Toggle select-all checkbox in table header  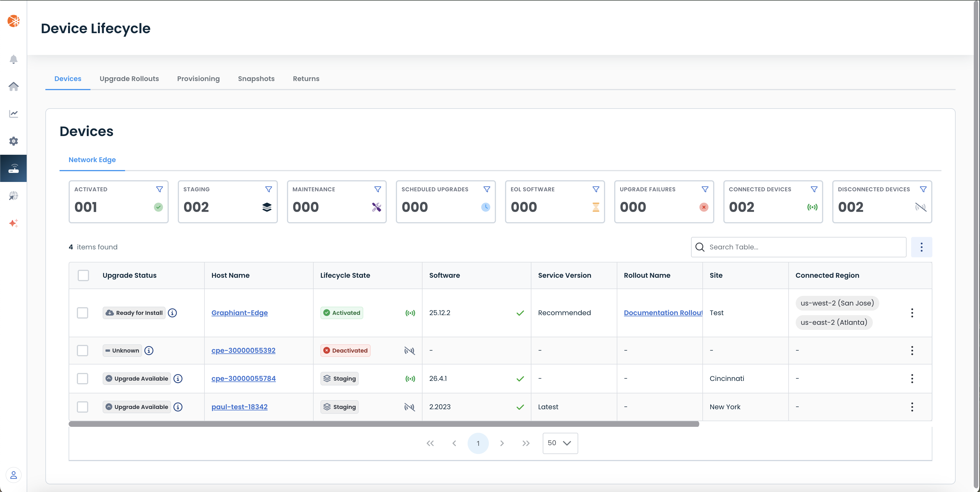(x=83, y=275)
